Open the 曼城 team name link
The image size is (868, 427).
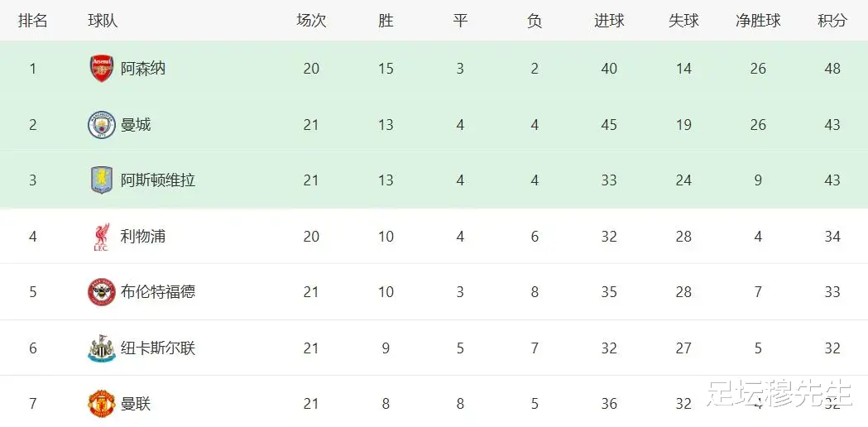(136, 125)
